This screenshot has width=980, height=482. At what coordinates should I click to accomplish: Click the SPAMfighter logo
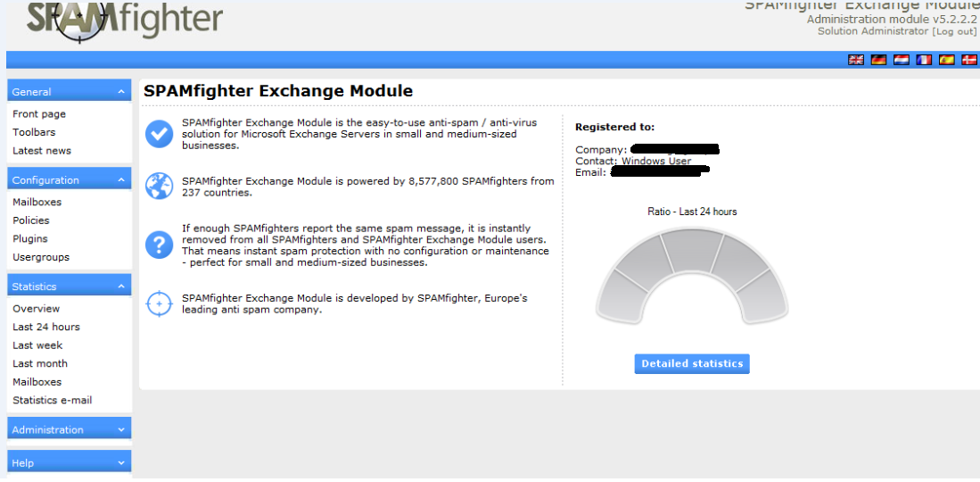coord(124,20)
